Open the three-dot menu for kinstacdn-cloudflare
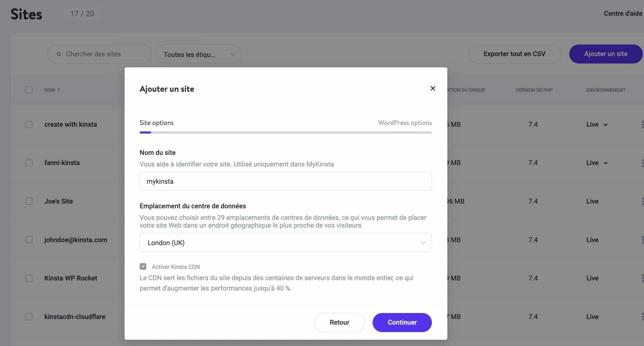Viewport: 644px width, 346px height. coord(642,317)
